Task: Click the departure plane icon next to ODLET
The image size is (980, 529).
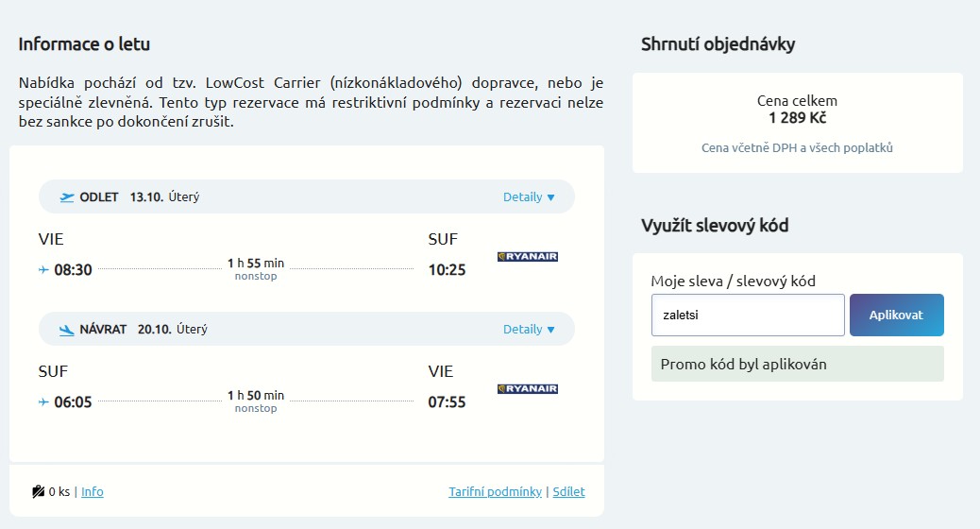Action: pyautogui.click(x=67, y=197)
